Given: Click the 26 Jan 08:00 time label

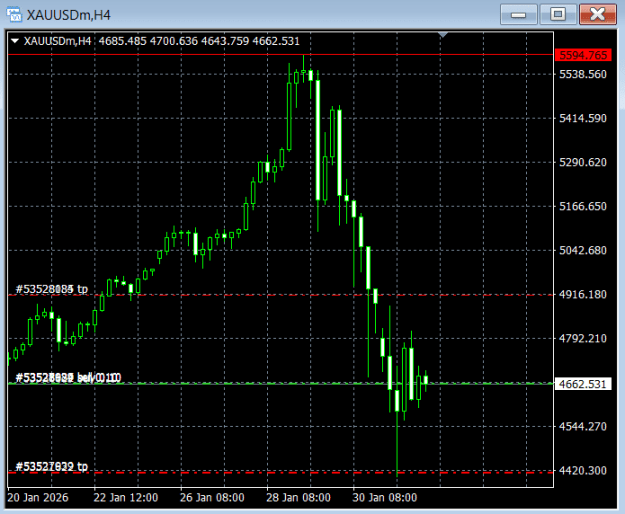Looking at the screenshot, I should [x=212, y=498].
